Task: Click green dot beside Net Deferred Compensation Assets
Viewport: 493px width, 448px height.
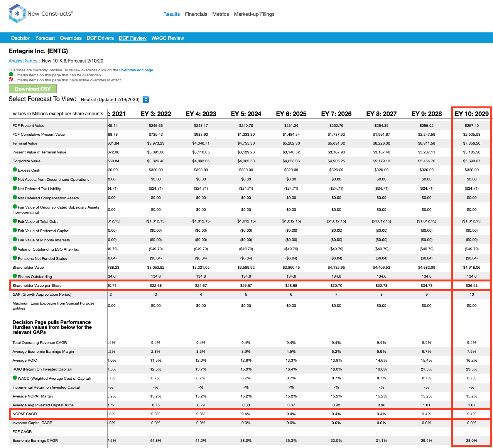Action: 15,197
